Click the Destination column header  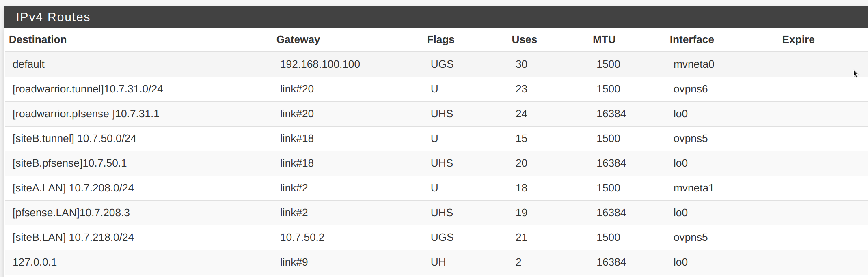click(x=38, y=39)
